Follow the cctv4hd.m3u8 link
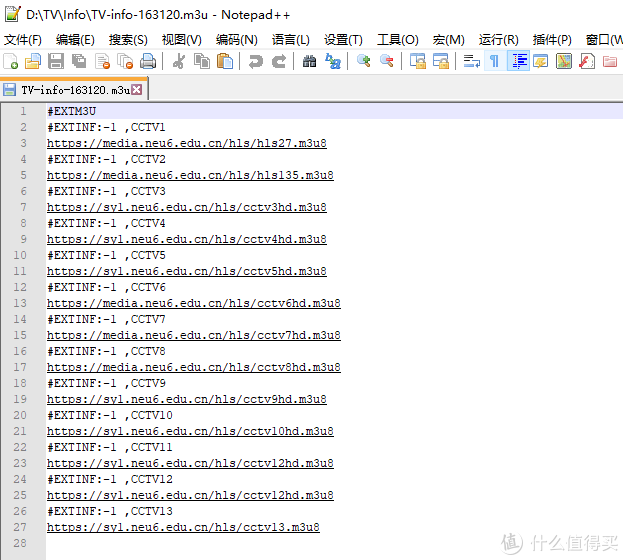 click(187, 239)
